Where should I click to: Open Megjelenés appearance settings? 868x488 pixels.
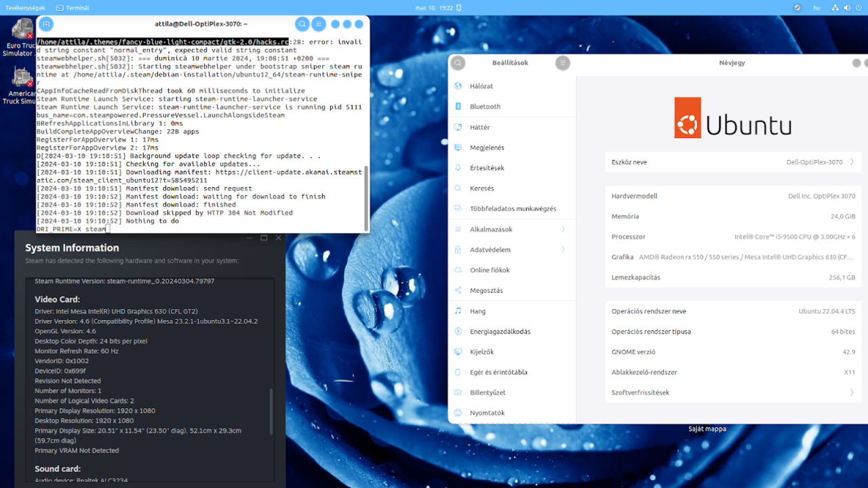click(512, 148)
